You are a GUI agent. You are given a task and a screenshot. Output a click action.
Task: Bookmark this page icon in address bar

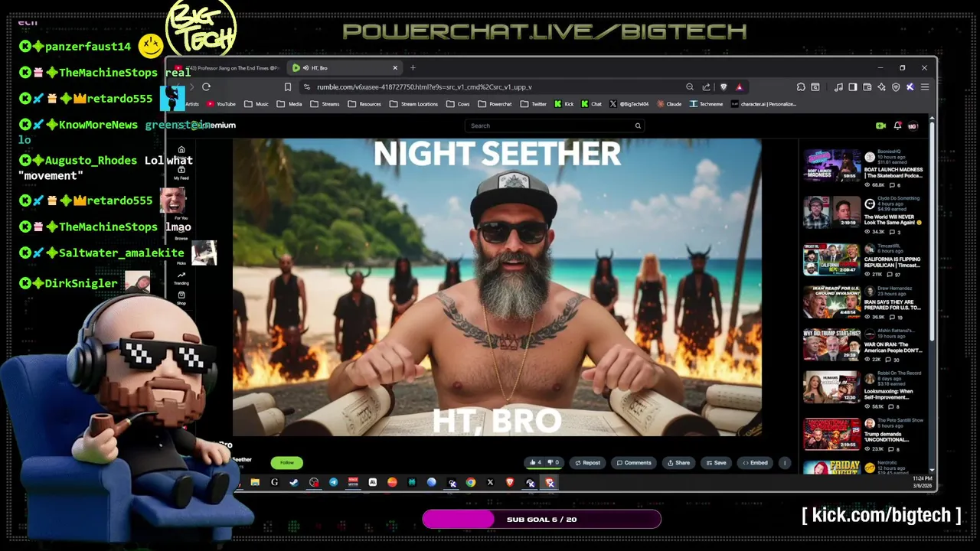point(287,86)
